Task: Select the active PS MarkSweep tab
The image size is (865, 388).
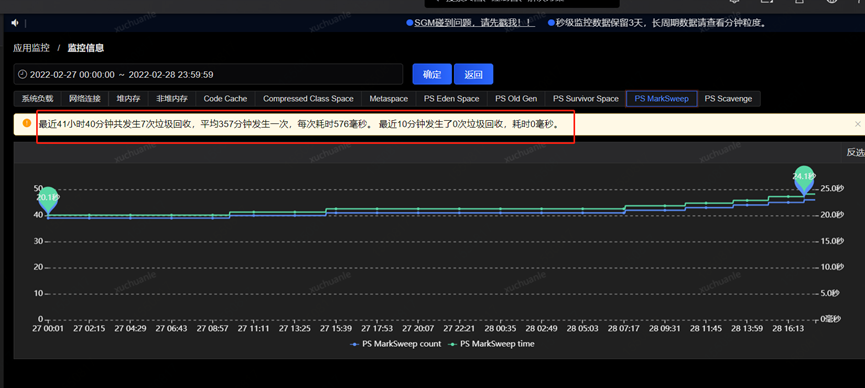Action: click(661, 99)
